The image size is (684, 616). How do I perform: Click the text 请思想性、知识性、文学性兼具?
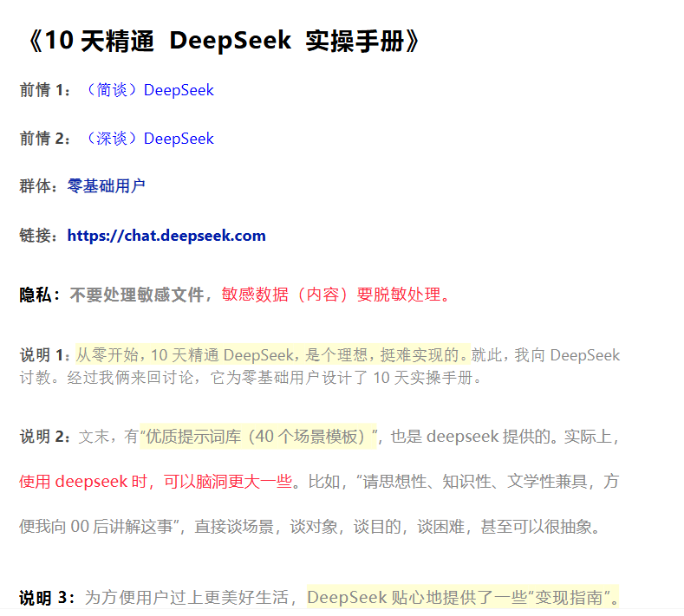(x=474, y=482)
